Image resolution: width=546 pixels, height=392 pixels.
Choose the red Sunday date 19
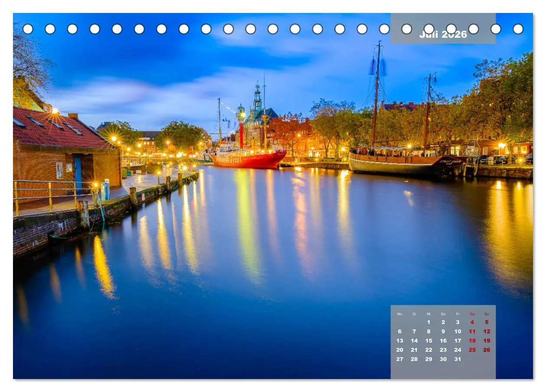click(x=487, y=341)
